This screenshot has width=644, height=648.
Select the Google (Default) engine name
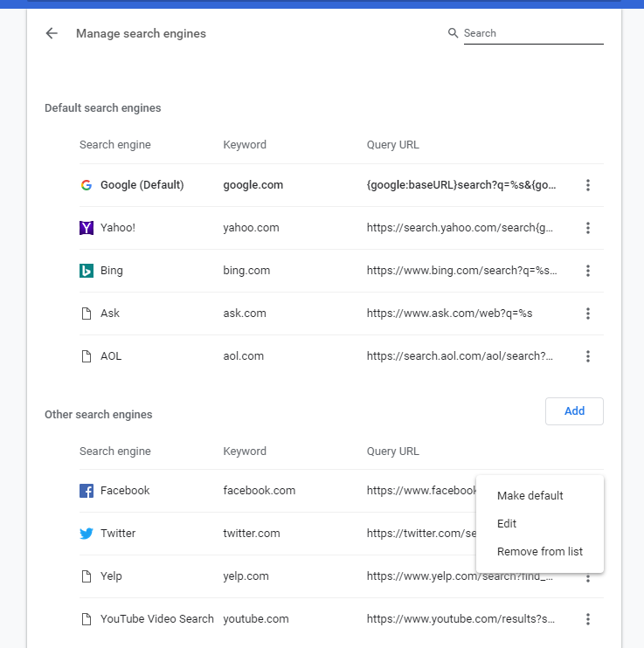click(x=142, y=185)
